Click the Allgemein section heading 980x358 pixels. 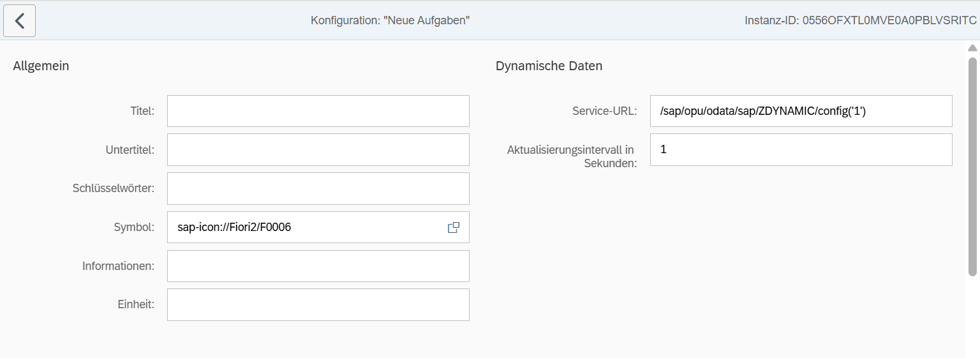[x=41, y=66]
